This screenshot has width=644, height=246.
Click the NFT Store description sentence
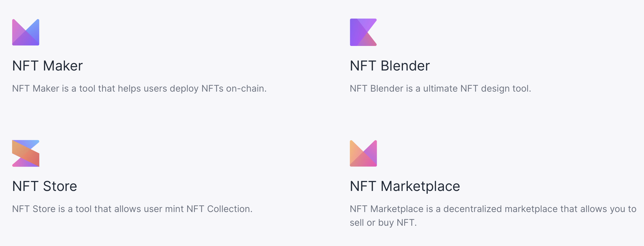(x=132, y=209)
